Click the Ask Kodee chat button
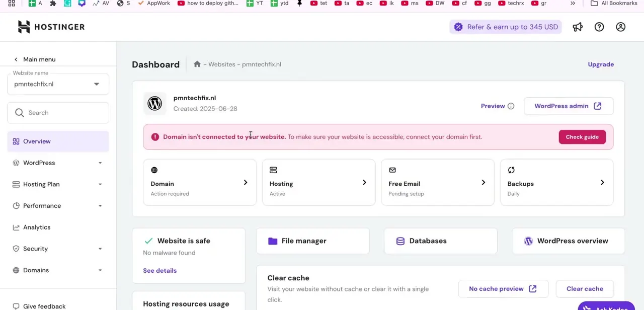Image resolution: width=644 pixels, height=310 pixels. (606, 306)
